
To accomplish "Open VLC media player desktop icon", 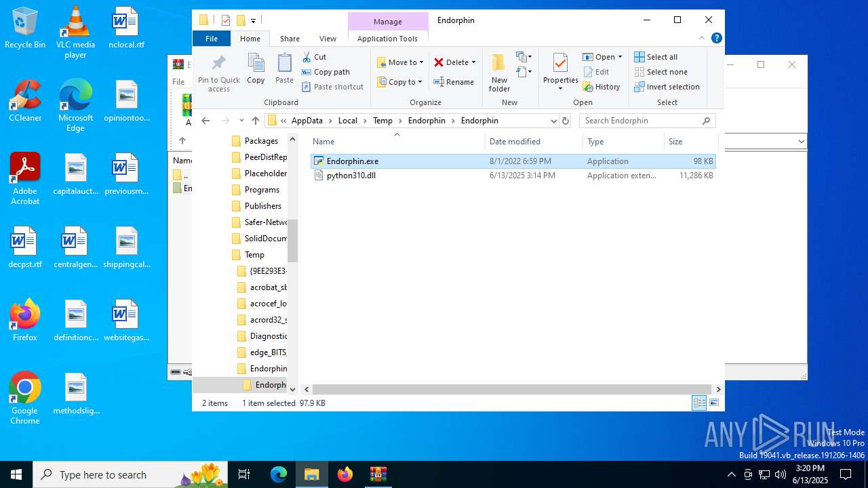I will (x=75, y=33).
